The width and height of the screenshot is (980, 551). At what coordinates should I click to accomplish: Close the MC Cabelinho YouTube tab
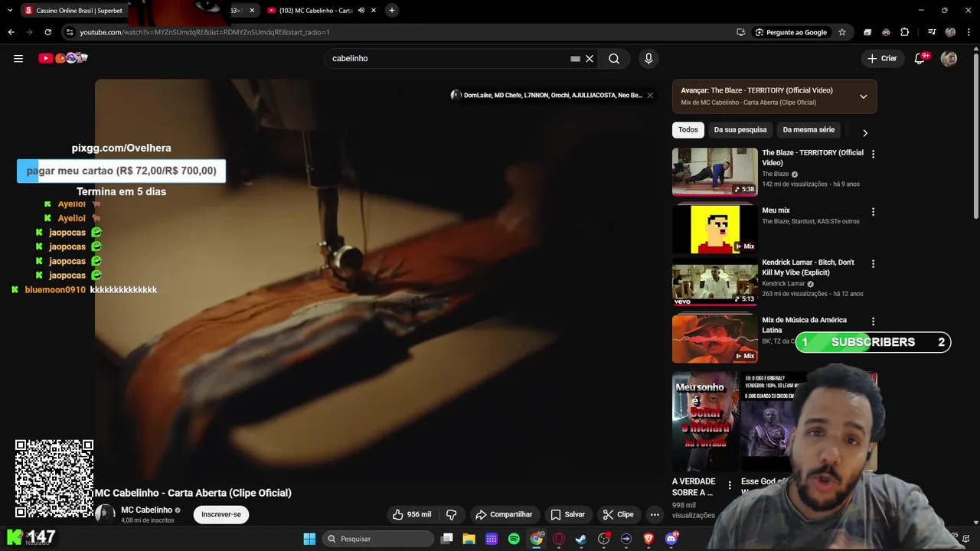374,11
